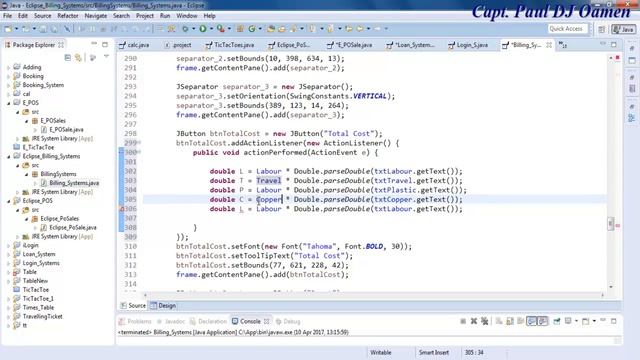Click the error marker on line 306
This screenshot has height=360, width=640.
click(121, 209)
